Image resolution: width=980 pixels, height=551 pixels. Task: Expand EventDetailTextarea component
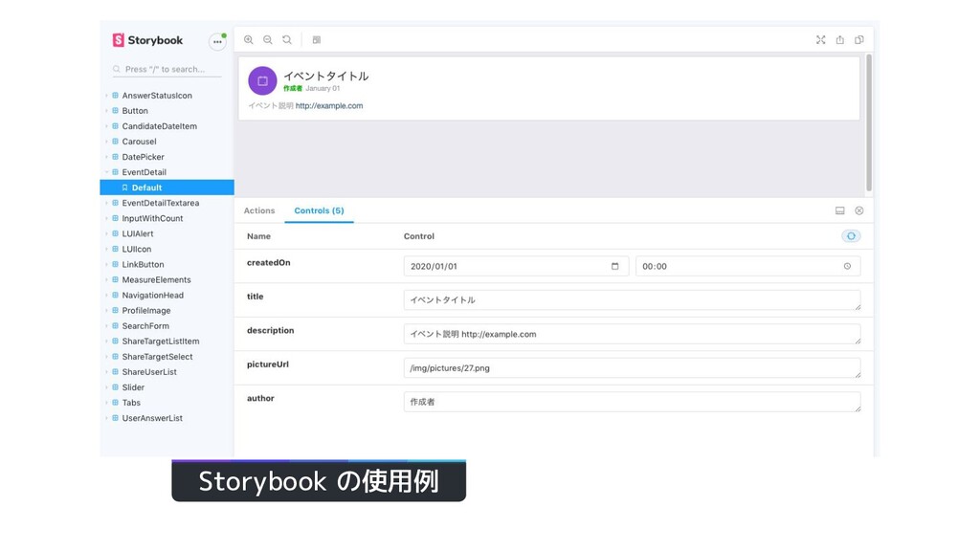[161, 203]
